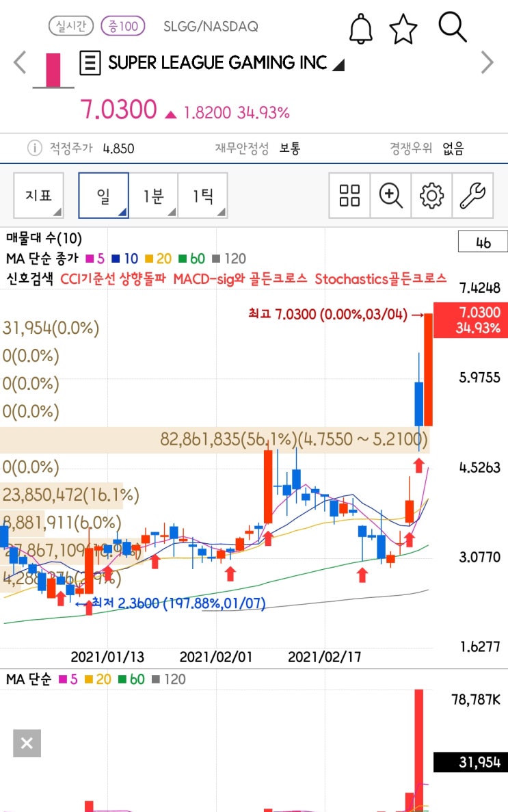Screen dimensions: 508x812
Task: Tap the 2021/01/13 date label
Action: pos(107,657)
